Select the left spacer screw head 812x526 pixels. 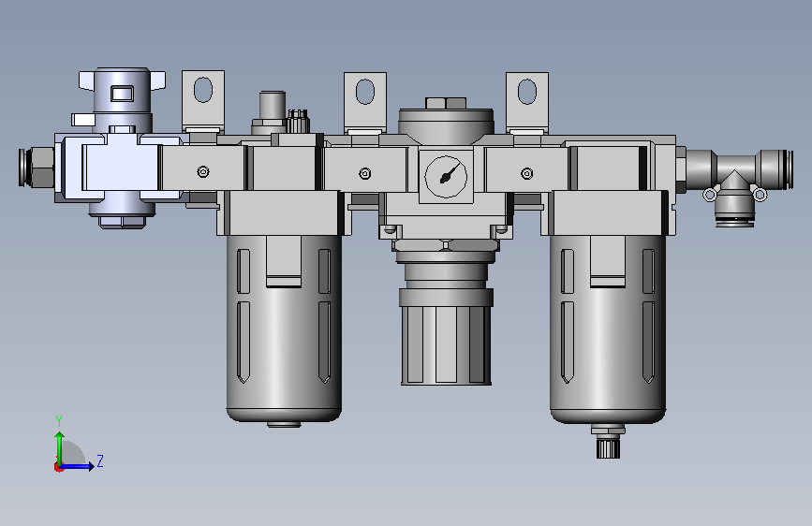pyautogui.click(x=203, y=171)
